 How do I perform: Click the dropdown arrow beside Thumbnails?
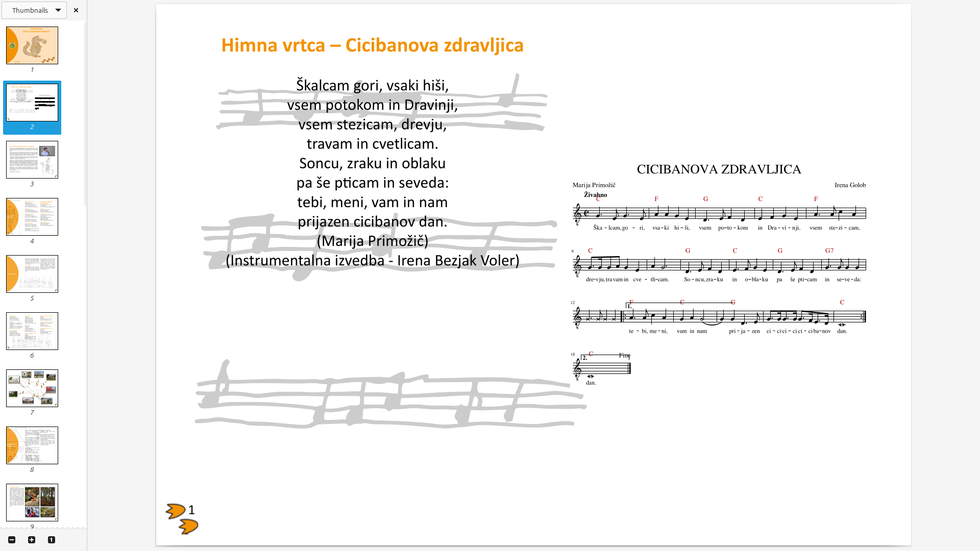point(58,10)
